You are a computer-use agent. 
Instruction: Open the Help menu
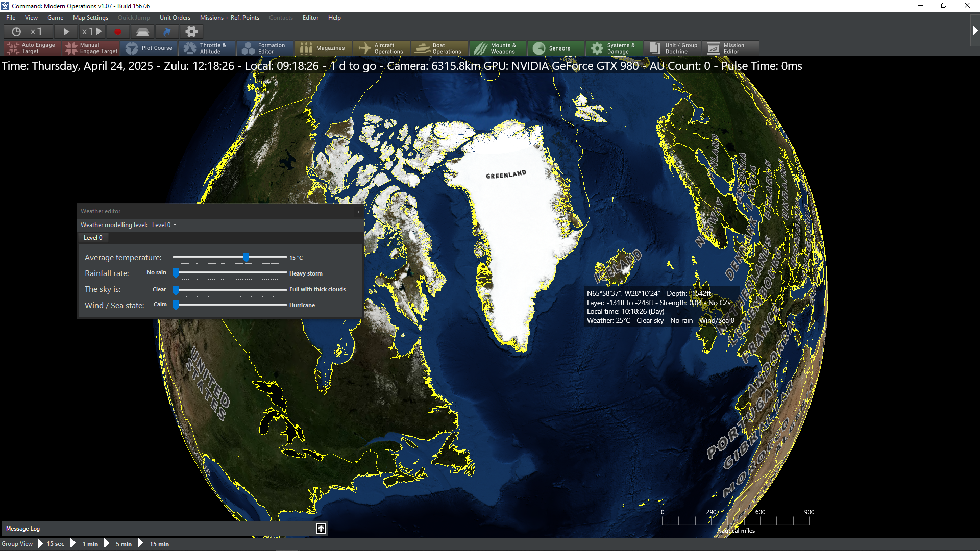pos(335,18)
